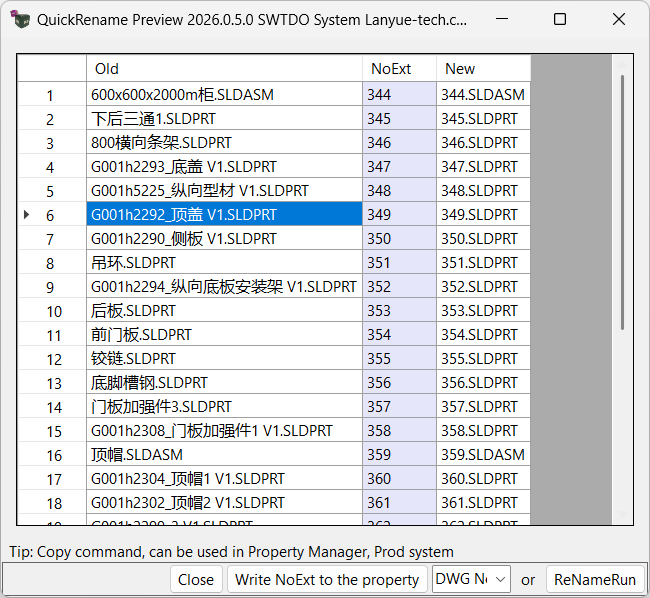Image resolution: width=650 pixels, height=598 pixels.
Task: Select the 吊环.SLDPRT cell
Action: [x=224, y=263]
